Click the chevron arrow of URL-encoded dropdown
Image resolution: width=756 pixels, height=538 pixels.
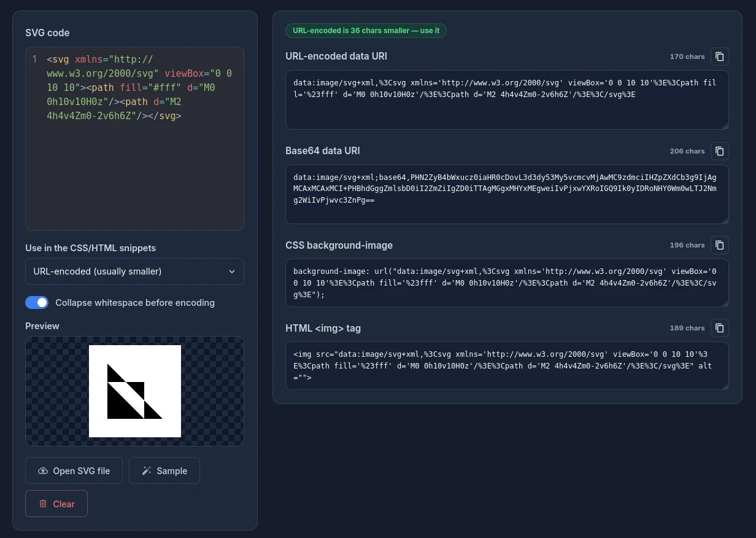click(x=231, y=271)
